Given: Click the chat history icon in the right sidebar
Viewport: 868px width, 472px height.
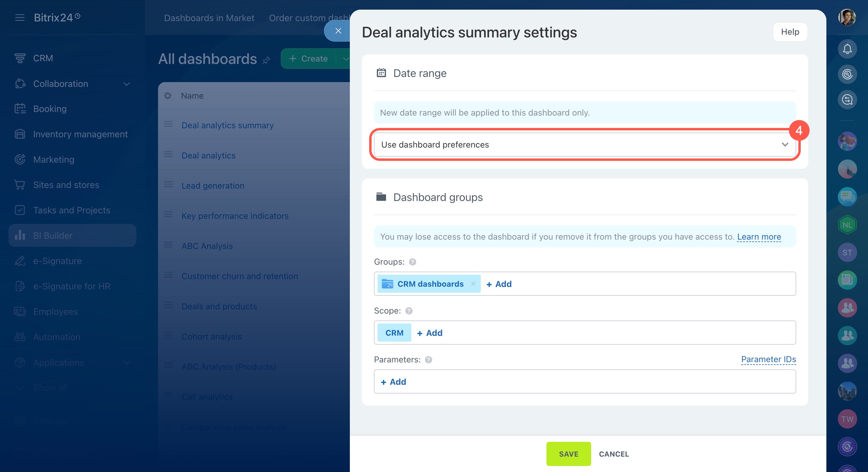Looking at the screenshot, I should click(847, 100).
